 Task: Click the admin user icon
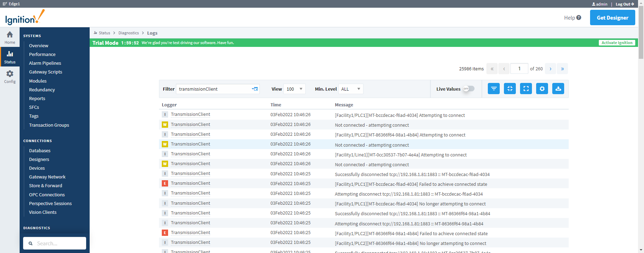594,4
